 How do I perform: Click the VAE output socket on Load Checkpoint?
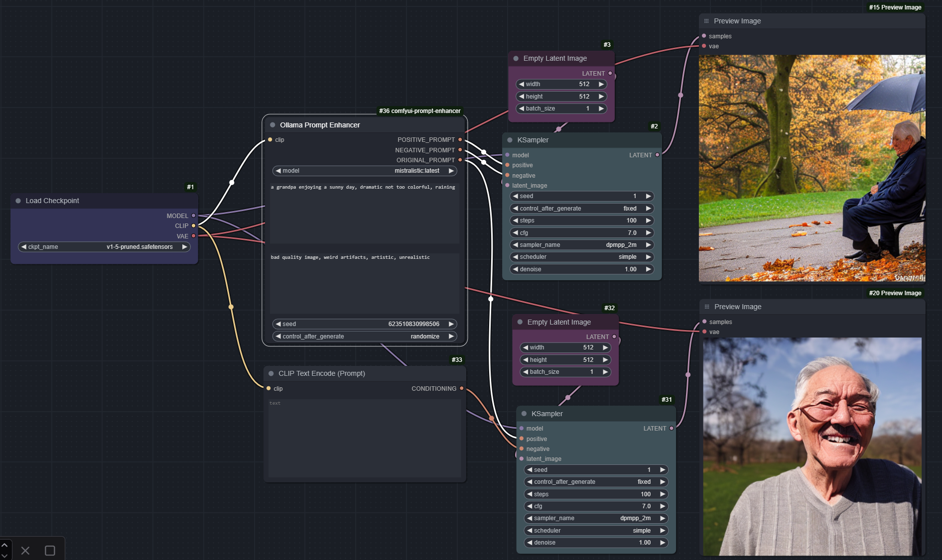point(194,236)
